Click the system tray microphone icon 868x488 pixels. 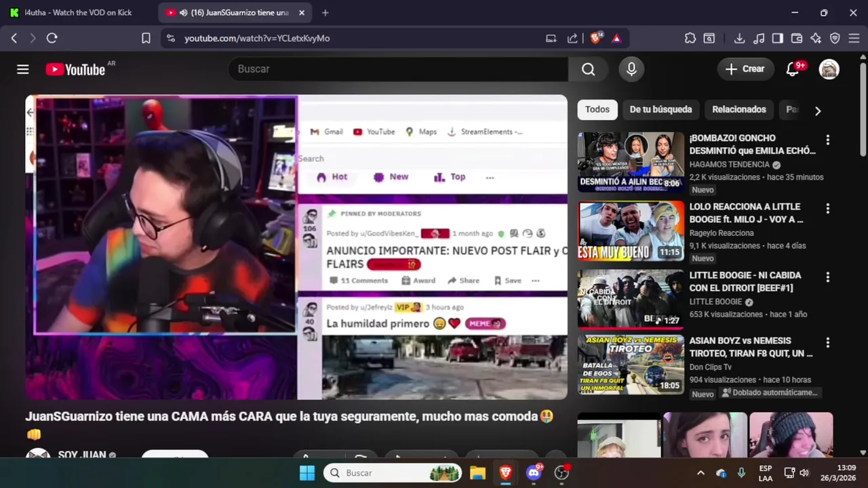741,473
